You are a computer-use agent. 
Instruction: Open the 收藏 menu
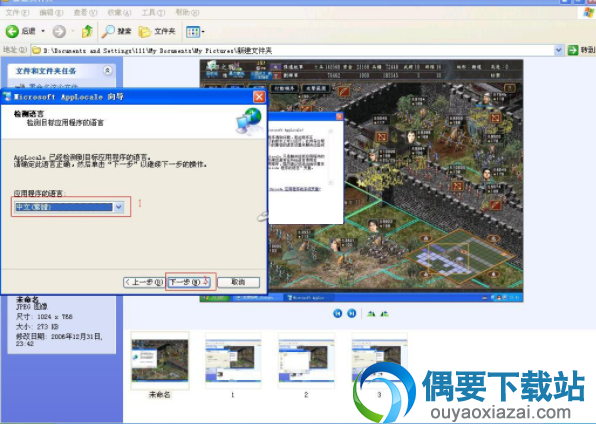[x=119, y=13]
